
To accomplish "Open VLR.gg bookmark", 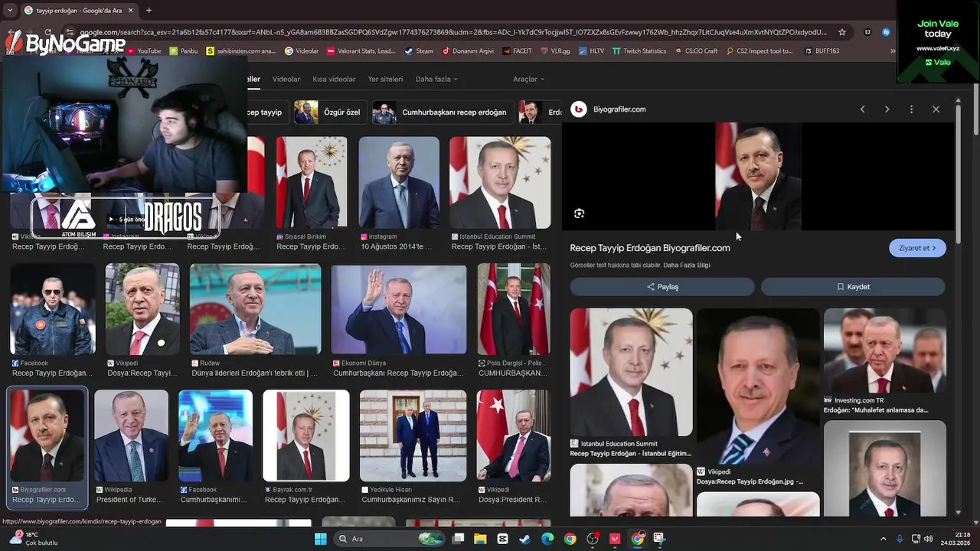I will pyautogui.click(x=555, y=51).
